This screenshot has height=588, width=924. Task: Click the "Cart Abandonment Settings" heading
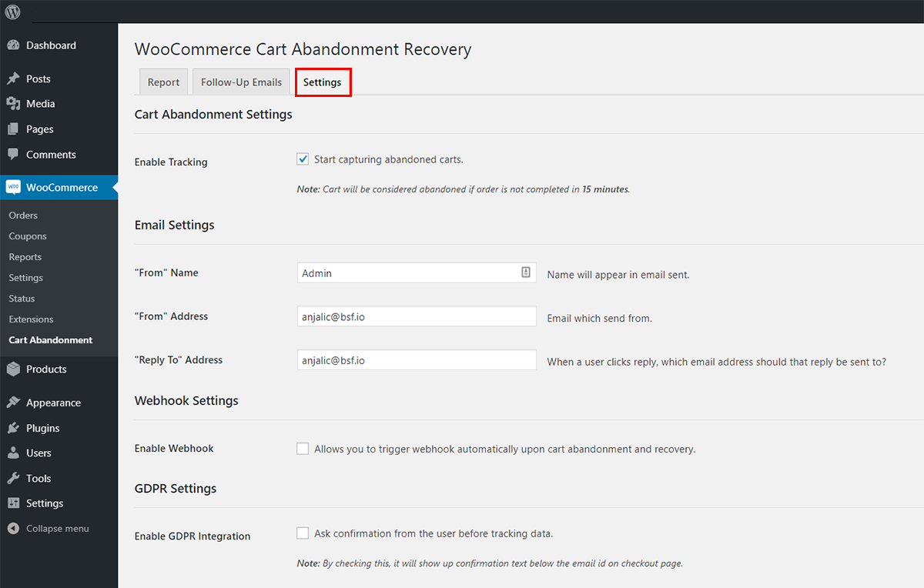pyautogui.click(x=213, y=115)
